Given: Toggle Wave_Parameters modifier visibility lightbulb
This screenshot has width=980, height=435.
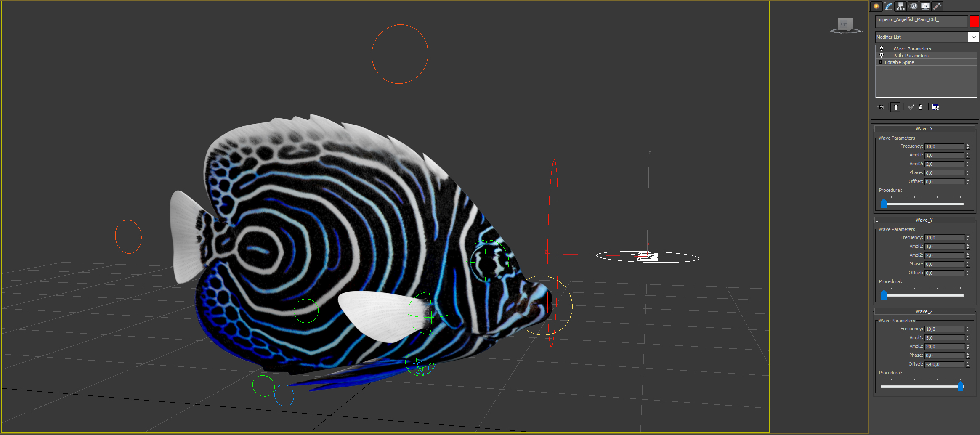Looking at the screenshot, I should coord(881,48).
